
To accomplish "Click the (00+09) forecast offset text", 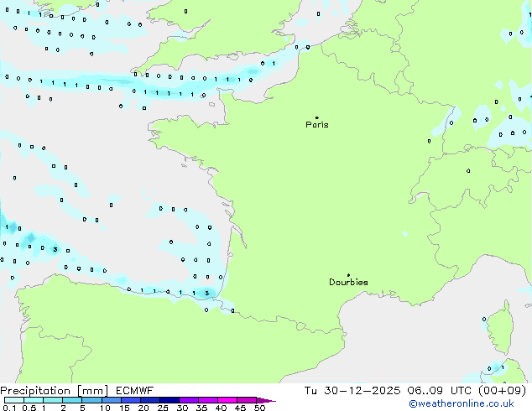I will coord(502,391).
